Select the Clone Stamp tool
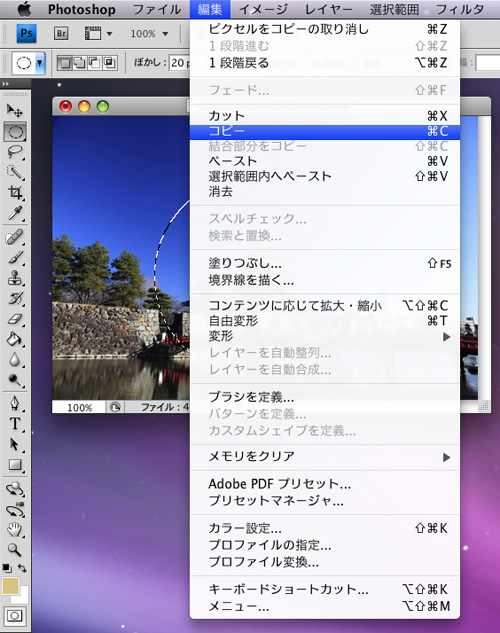This screenshot has width=500, height=633. click(15, 278)
